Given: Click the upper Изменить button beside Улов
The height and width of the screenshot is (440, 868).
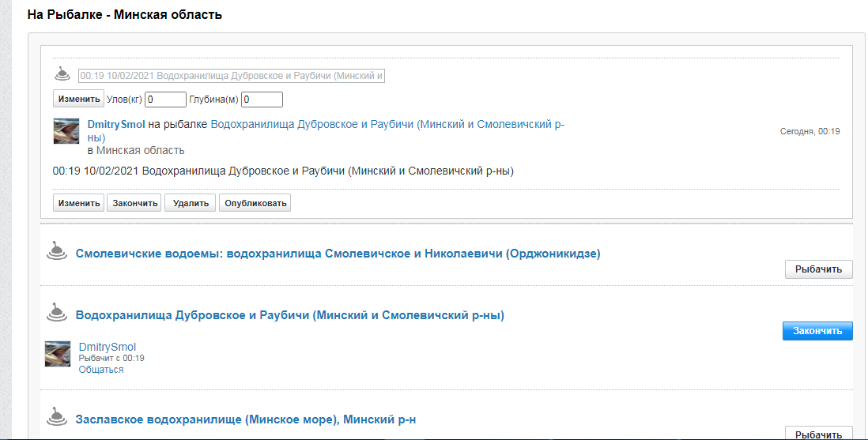Looking at the screenshot, I should pyautogui.click(x=78, y=99).
